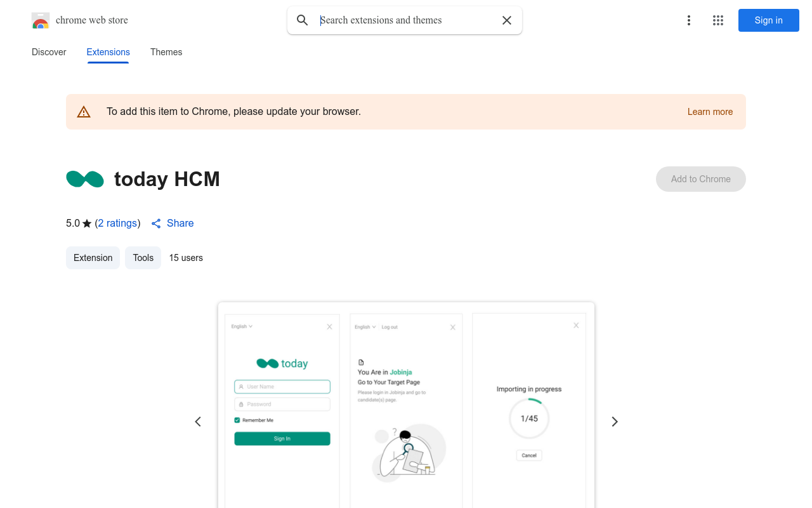Open the Discover tab
This screenshot has height=508, width=812.
(49, 52)
